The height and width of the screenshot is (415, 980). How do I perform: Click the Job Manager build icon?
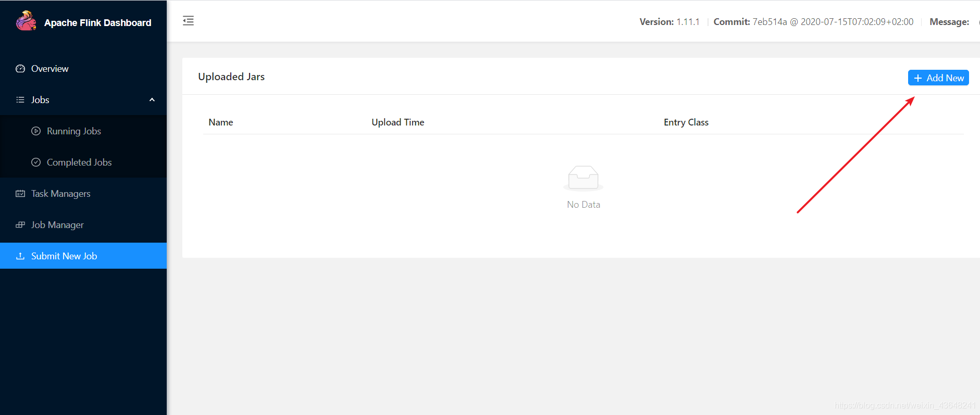20,225
